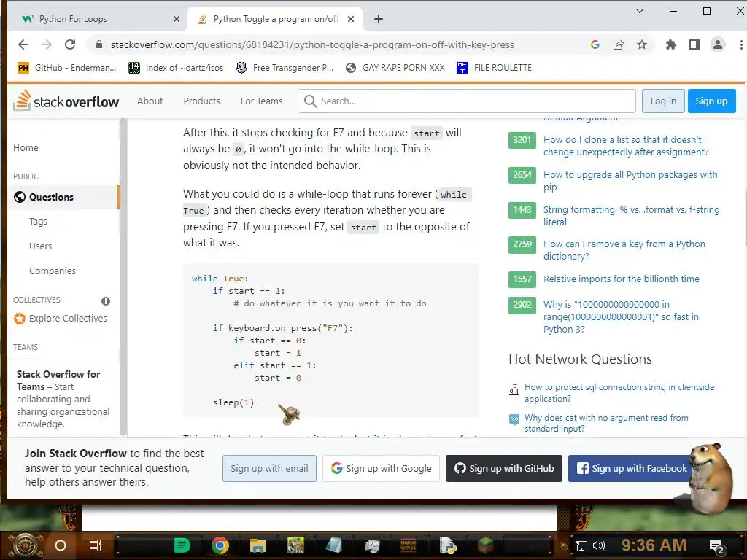Open Companies in the sidebar
Viewport: 747px width, 560px height.
[53, 271]
